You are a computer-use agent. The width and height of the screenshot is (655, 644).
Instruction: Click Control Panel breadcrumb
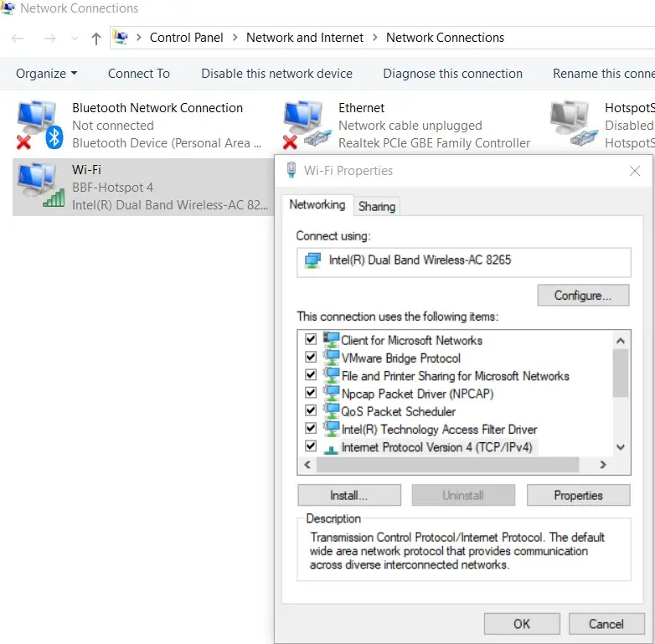(186, 38)
